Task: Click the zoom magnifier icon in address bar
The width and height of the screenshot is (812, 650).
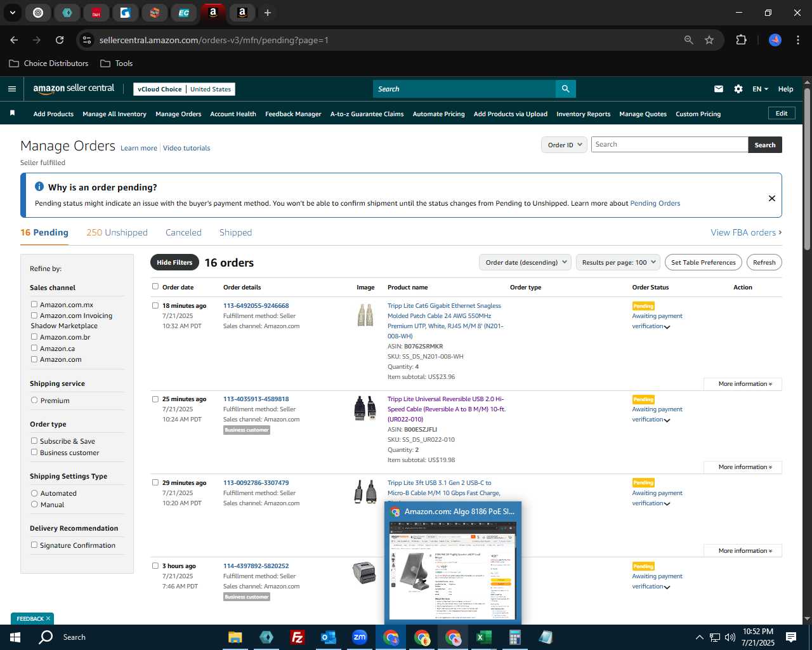Action: point(689,40)
